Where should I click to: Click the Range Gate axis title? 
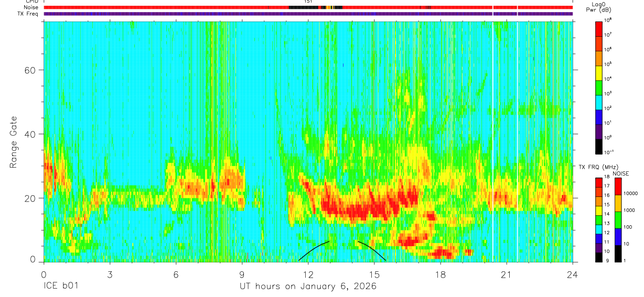pyautogui.click(x=14, y=141)
